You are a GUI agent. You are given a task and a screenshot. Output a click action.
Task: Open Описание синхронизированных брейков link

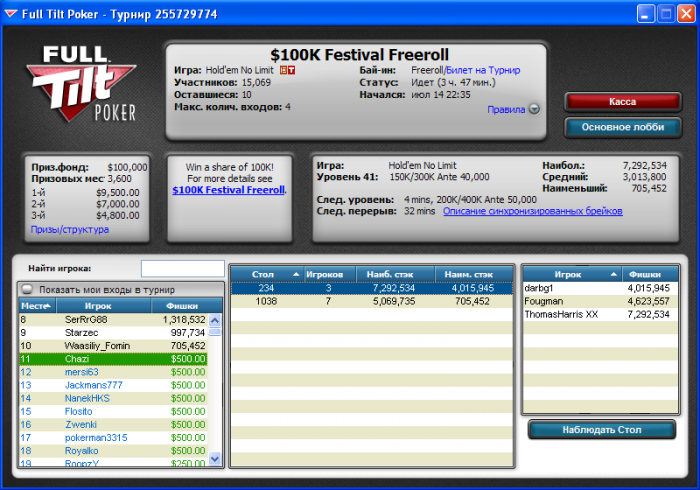pos(533,211)
